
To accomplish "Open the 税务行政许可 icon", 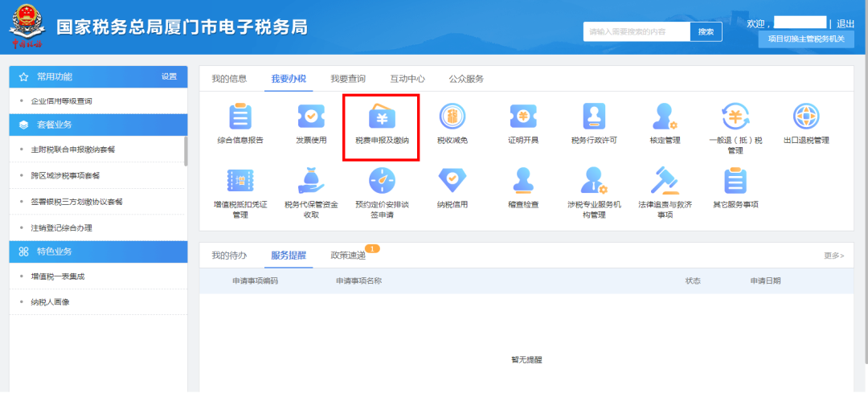I will (x=594, y=117).
